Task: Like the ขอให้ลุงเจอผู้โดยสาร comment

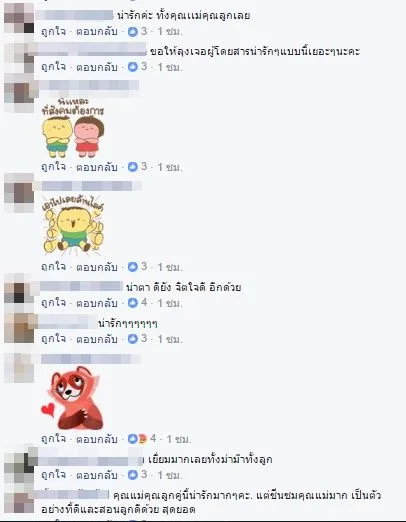Action: tap(53, 67)
